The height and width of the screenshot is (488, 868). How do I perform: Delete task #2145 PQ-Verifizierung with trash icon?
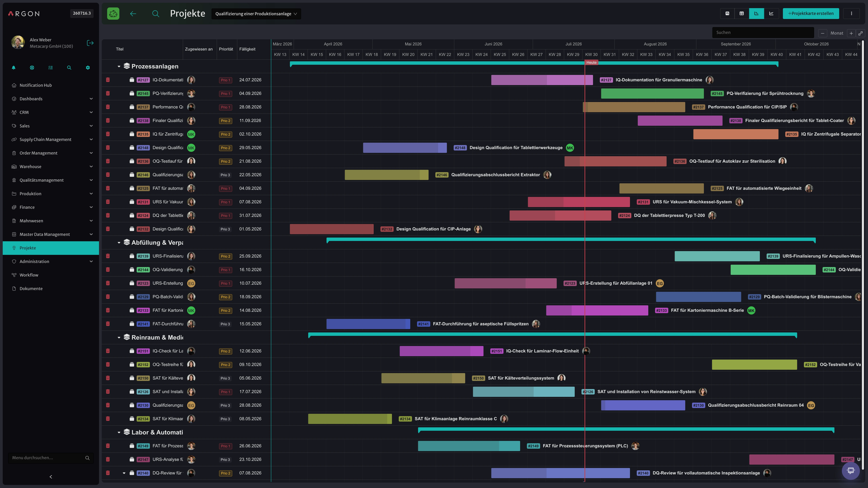(108, 93)
